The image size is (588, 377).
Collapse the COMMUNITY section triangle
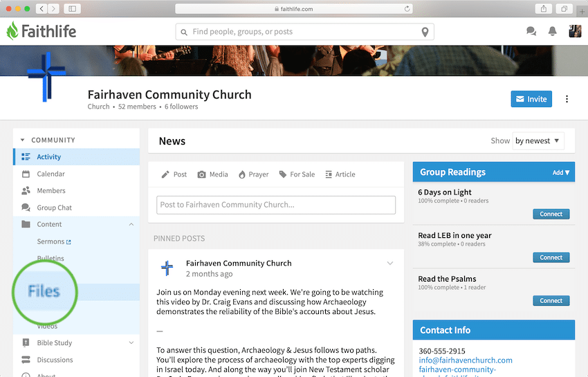(x=23, y=140)
